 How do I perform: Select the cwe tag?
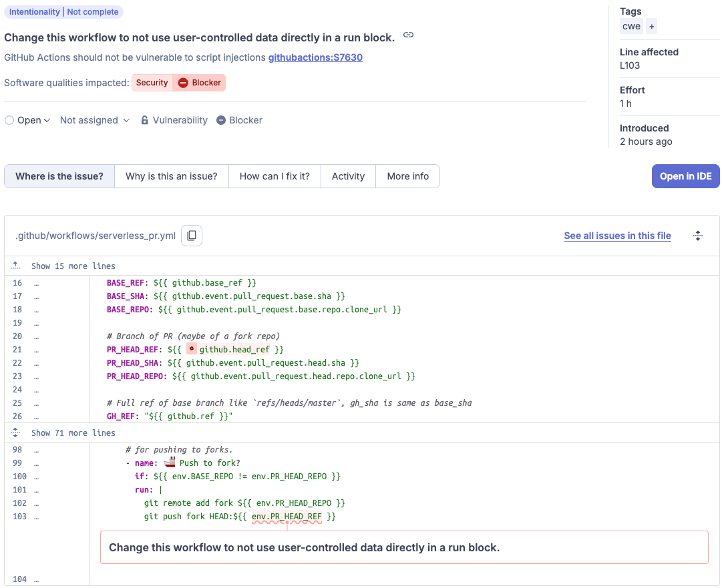(x=631, y=26)
